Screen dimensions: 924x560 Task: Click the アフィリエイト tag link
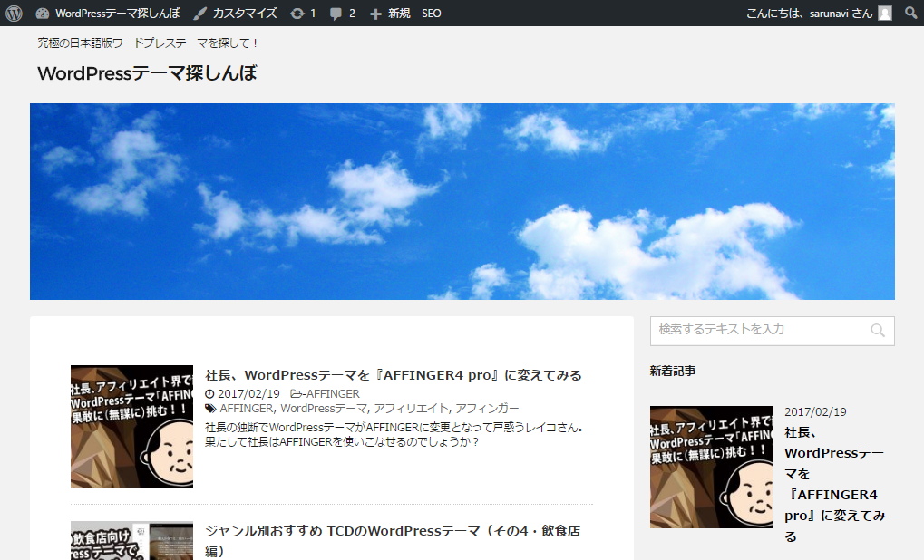coord(411,409)
